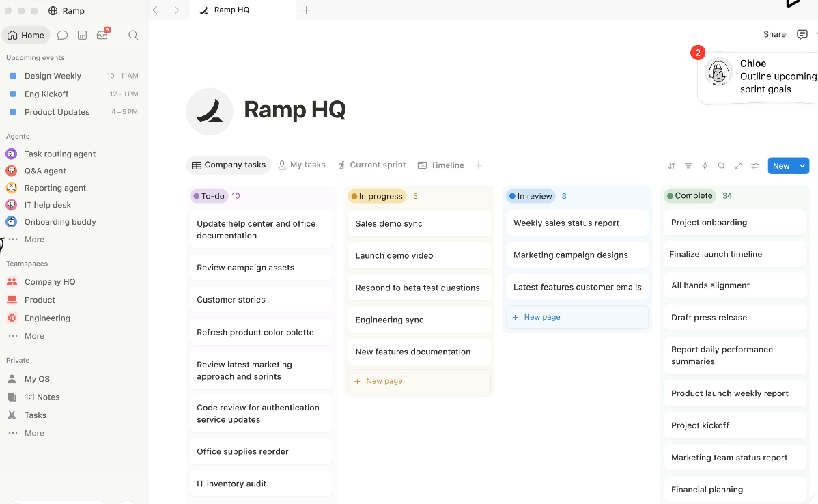Open Q&A agent in sidebar
This screenshot has height=504, width=818.
click(45, 171)
